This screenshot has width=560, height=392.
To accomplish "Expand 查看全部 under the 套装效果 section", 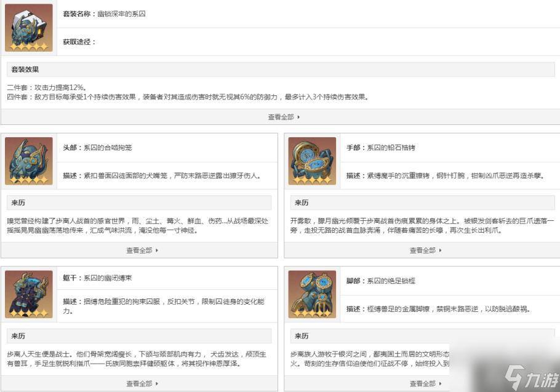I will tap(284, 117).
